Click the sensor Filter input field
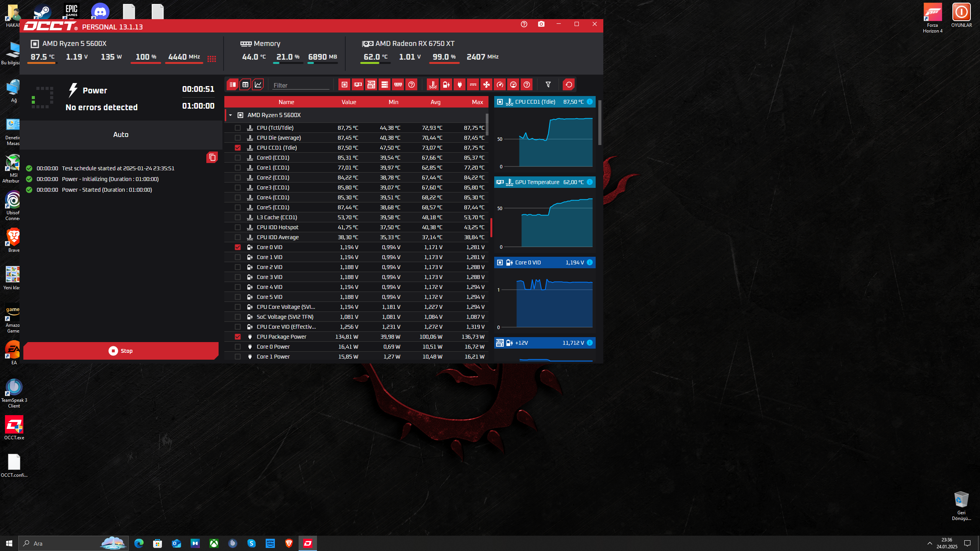This screenshot has width=980, height=551. (301, 85)
